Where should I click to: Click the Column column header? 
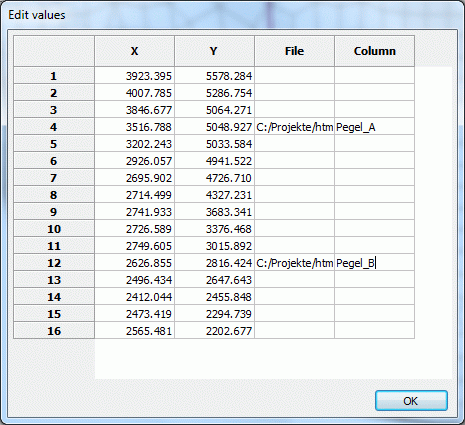point(375,51)
